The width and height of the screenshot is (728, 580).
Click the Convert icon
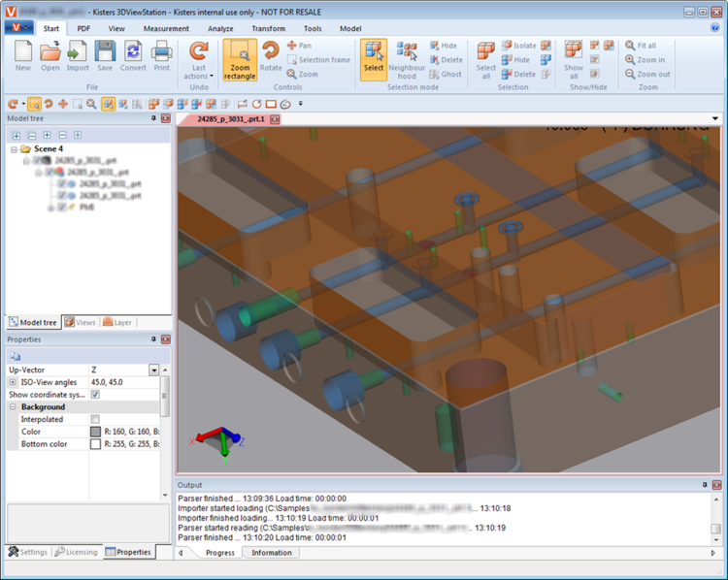[x=133, y=55]
